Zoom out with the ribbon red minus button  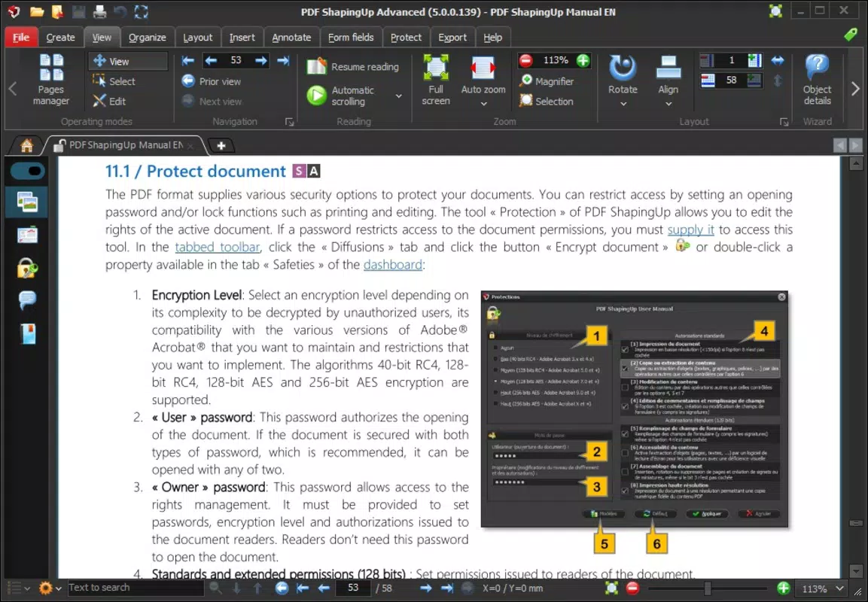point(526,60)
